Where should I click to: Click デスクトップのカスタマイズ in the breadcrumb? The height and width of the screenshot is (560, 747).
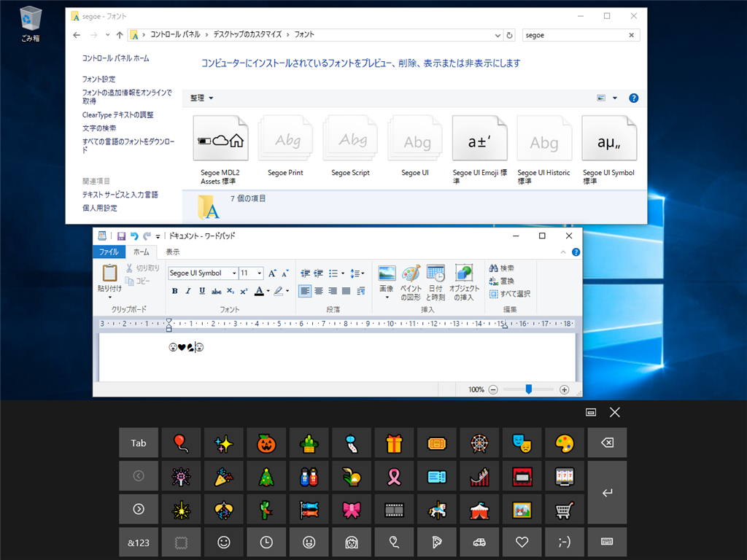click(x=247, y=35)
